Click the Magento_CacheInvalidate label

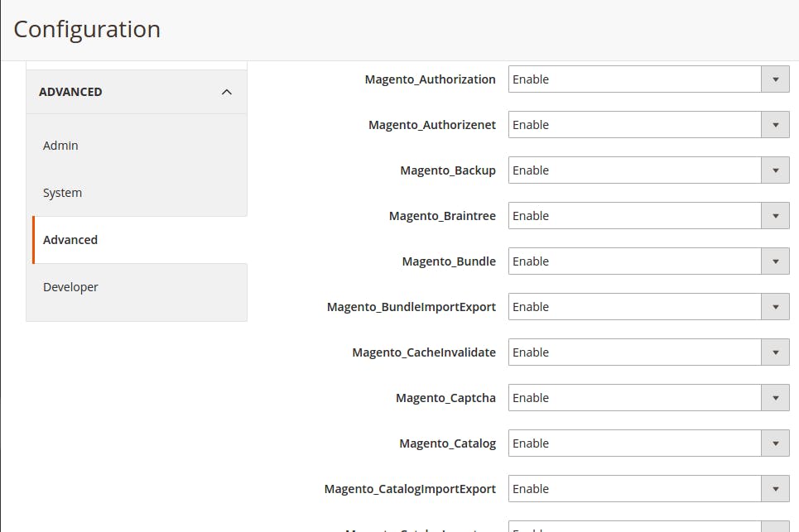pyautogui.click(x=424, y=352)
